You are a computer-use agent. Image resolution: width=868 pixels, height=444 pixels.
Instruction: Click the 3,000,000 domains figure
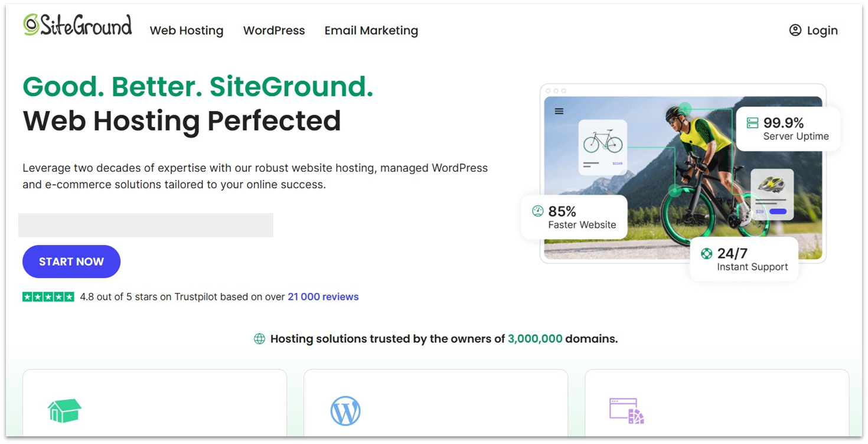pos(535,339)
